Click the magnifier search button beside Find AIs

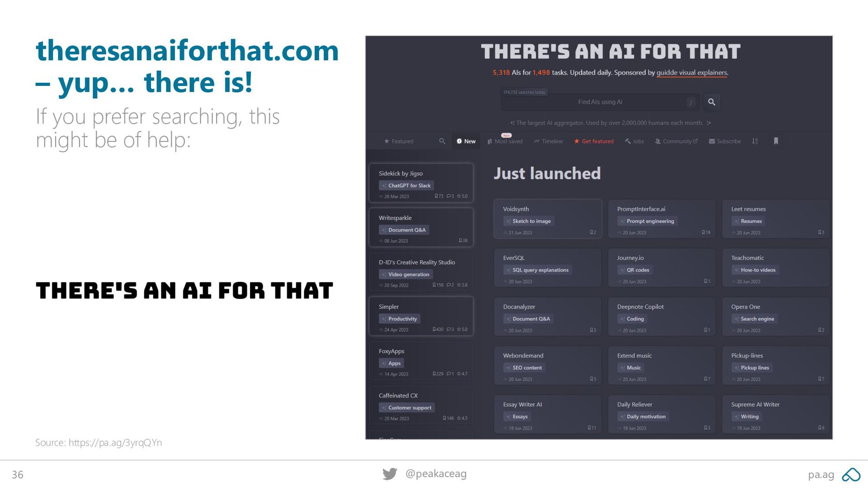tap(712, 102)
